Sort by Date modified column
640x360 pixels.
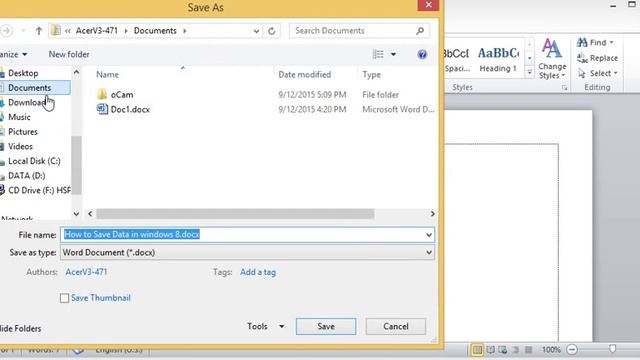[x=304, y=75]
